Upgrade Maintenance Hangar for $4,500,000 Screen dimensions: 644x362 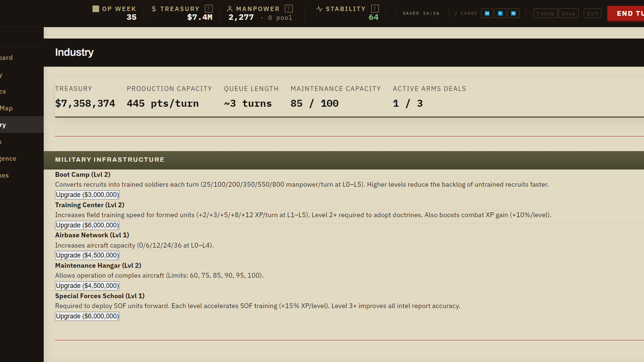click(87, 286)
